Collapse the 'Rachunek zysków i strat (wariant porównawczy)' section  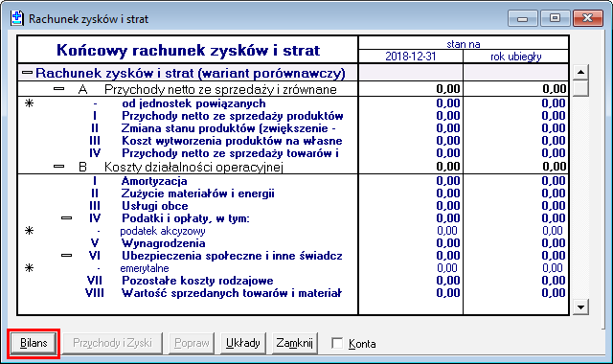click(27, 73)
